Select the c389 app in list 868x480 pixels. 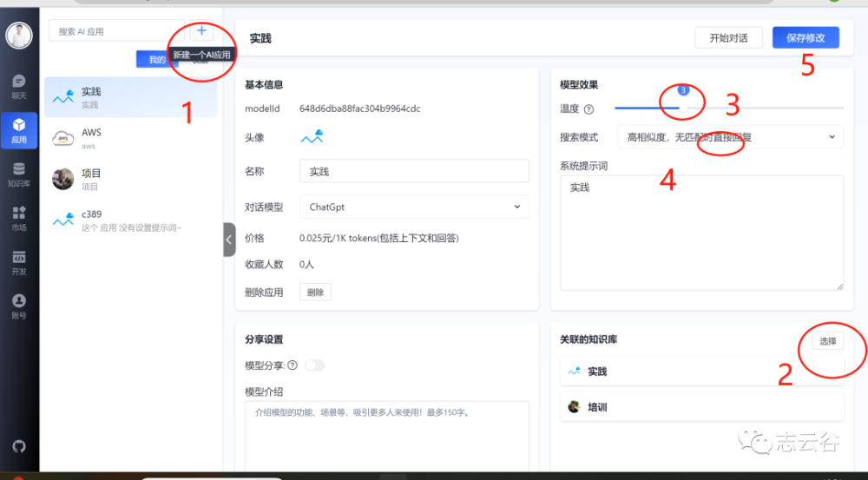coord(131,220)
